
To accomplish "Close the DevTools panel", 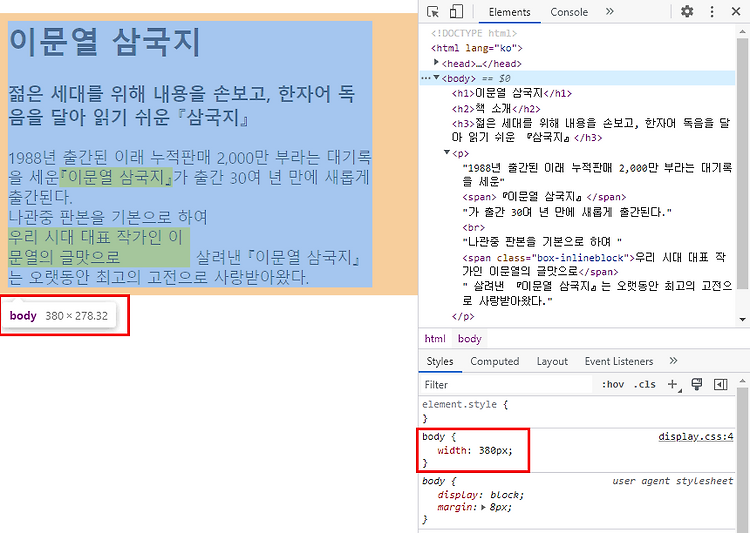I will [736, 11].
